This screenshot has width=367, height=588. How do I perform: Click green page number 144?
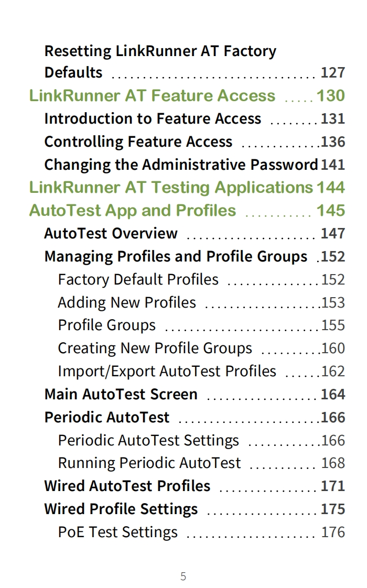coord(331,188)
